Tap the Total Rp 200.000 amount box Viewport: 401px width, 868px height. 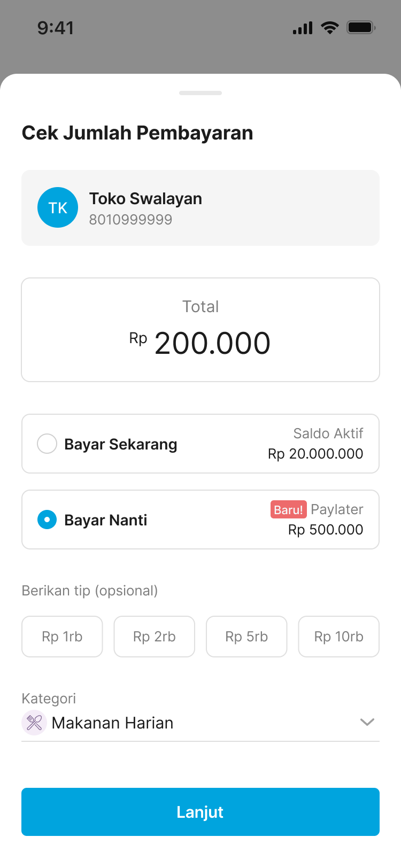(200, 330)
